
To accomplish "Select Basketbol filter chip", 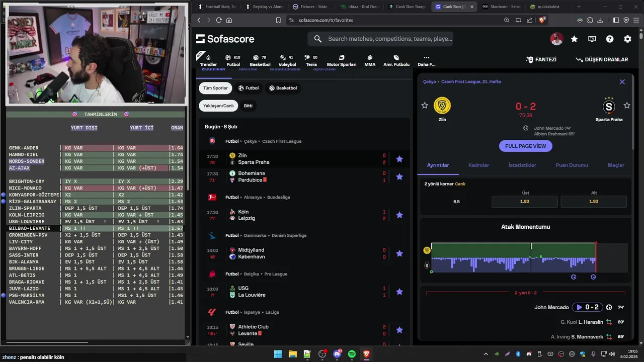I will (x=283, y=88).
